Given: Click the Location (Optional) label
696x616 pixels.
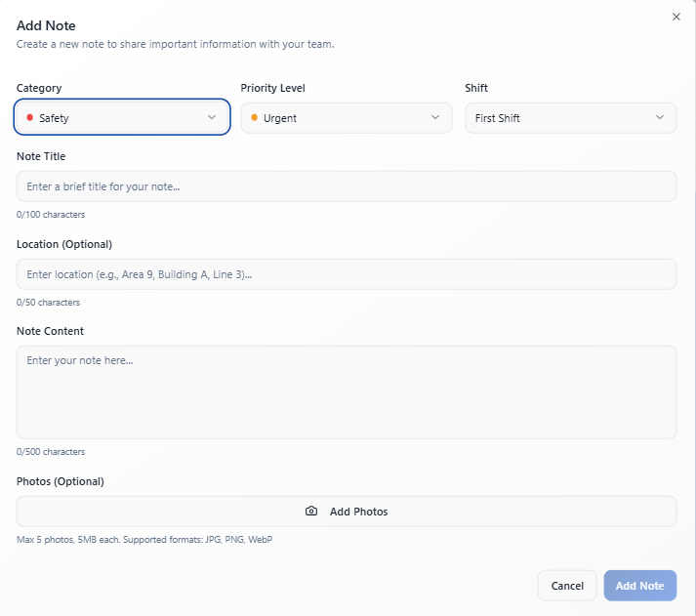Looking at the screenshot, I should coord(64,244).
